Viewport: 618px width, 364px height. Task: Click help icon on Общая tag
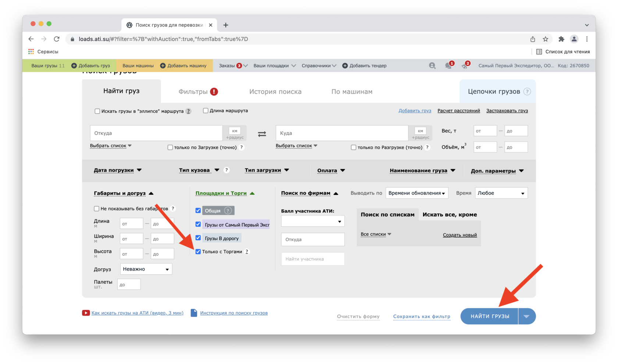(228, 211)
